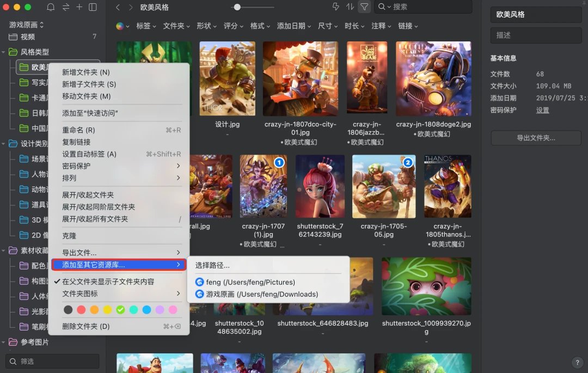588x373 pixels.
Task: Click the 游戏原画 library icon in submenu
Action: point(200,294)
